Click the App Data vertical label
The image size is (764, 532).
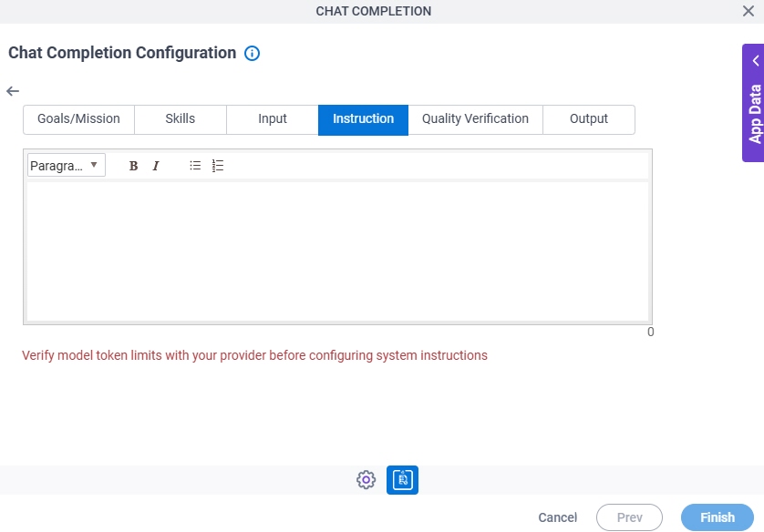[755, 114]
